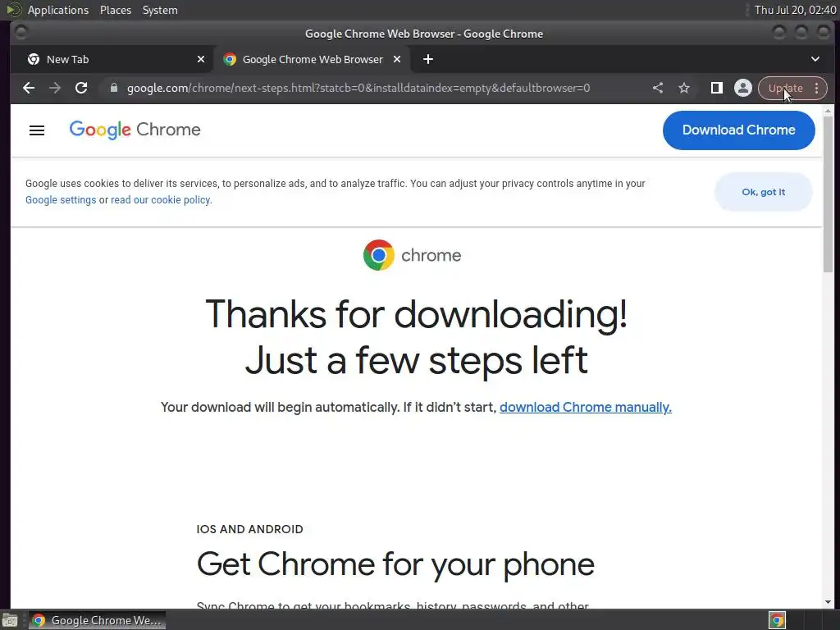
Task: Click the Chrome icon in bottom-right tray
Action: click(x=777, y=620)
